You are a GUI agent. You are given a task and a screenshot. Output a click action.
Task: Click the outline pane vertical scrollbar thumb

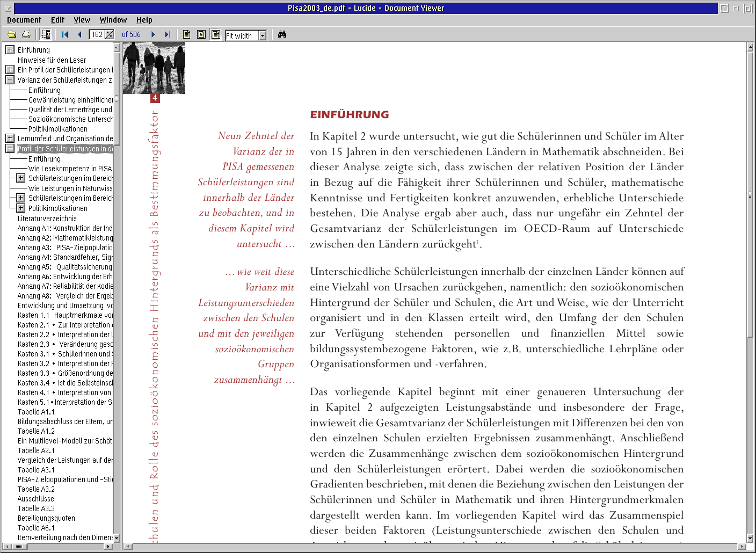tap(117, 99)
